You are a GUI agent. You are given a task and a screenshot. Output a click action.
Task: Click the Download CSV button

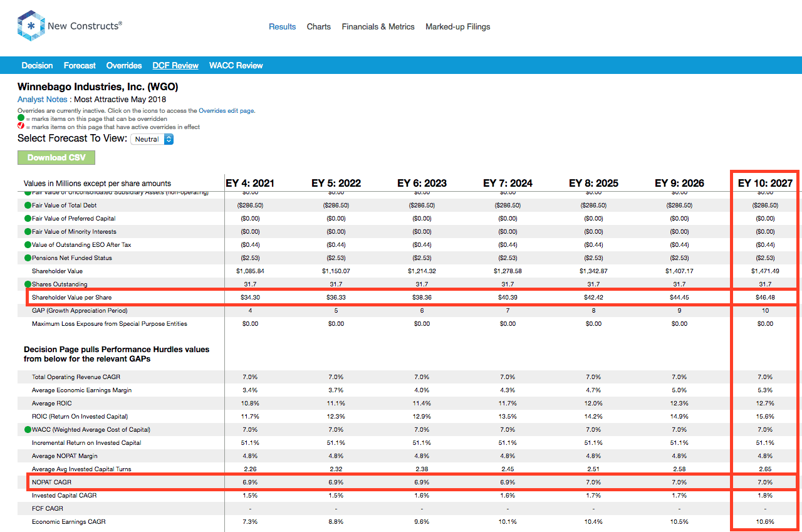tap(56, 157)
